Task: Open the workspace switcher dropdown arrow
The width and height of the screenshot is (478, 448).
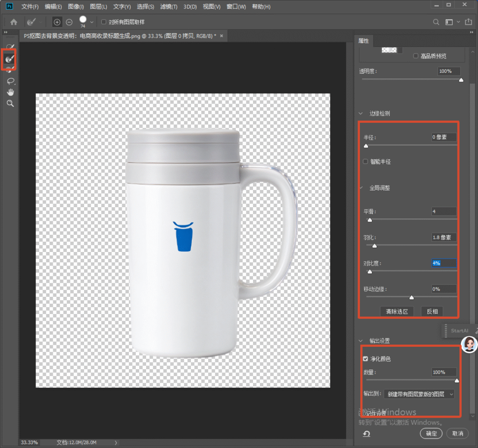Action: coord(458,22)
